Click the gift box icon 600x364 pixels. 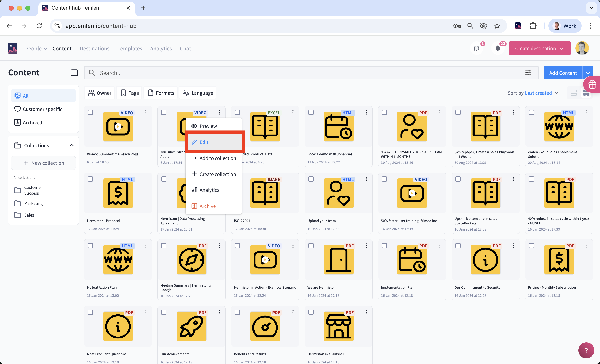point(592,84)
